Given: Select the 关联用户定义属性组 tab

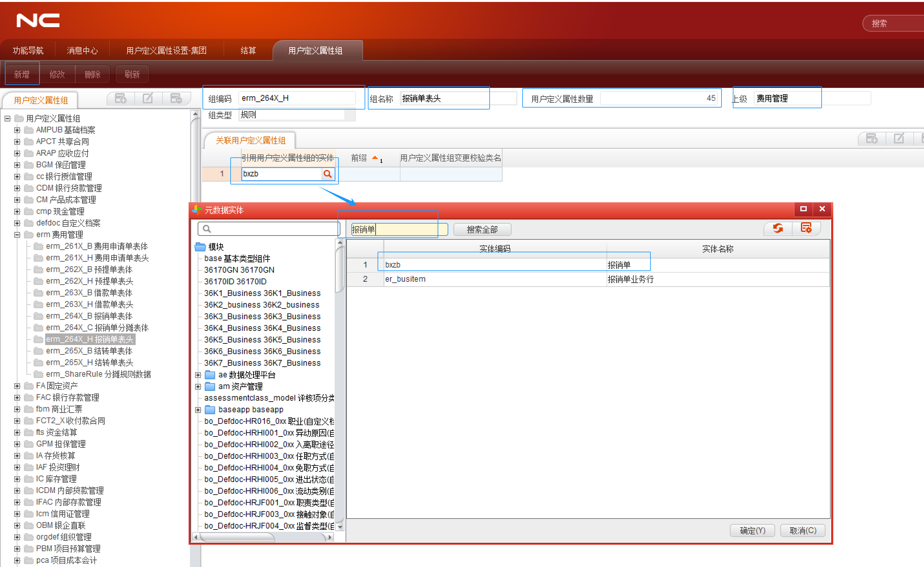Looking at the screenshot, I should pyautogui.click(x=251, y=140).
